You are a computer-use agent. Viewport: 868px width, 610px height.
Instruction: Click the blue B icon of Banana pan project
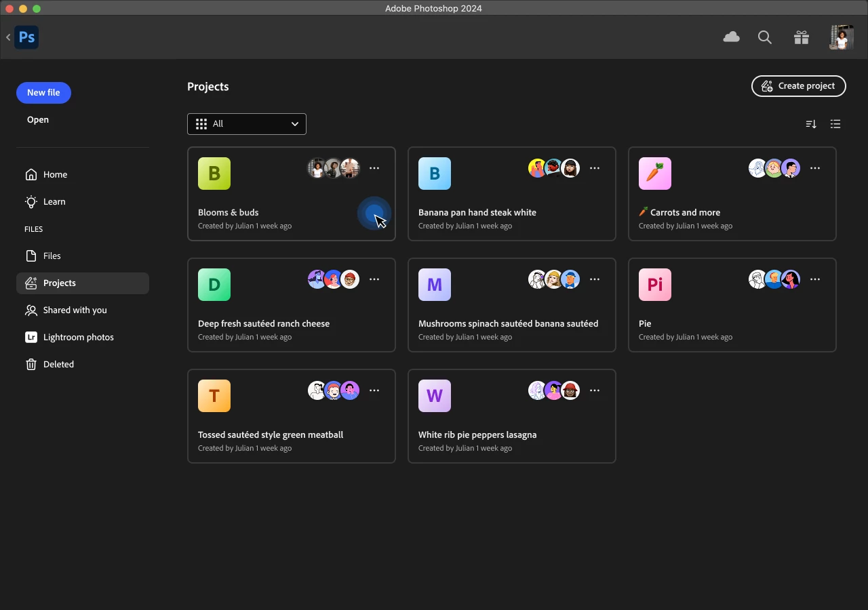pos(435,174)
